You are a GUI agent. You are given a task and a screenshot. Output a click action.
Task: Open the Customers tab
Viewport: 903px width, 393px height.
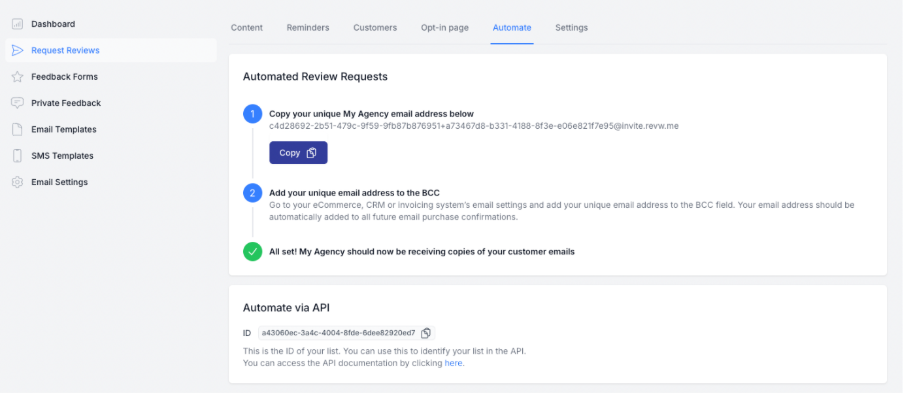coord(375,28)
